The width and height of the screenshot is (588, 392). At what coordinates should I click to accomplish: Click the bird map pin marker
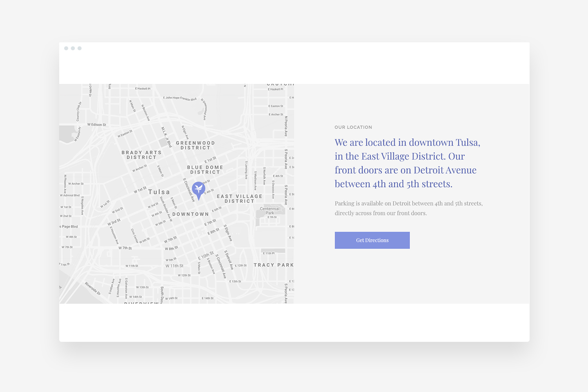tap(198, 189)
